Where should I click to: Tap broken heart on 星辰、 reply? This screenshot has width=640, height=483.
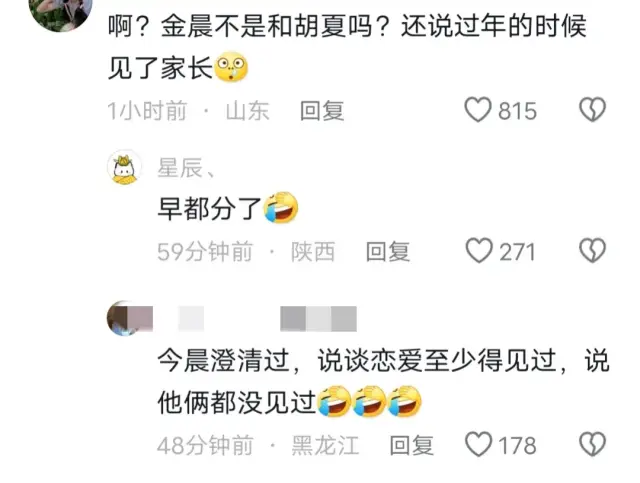pos(592,250)
